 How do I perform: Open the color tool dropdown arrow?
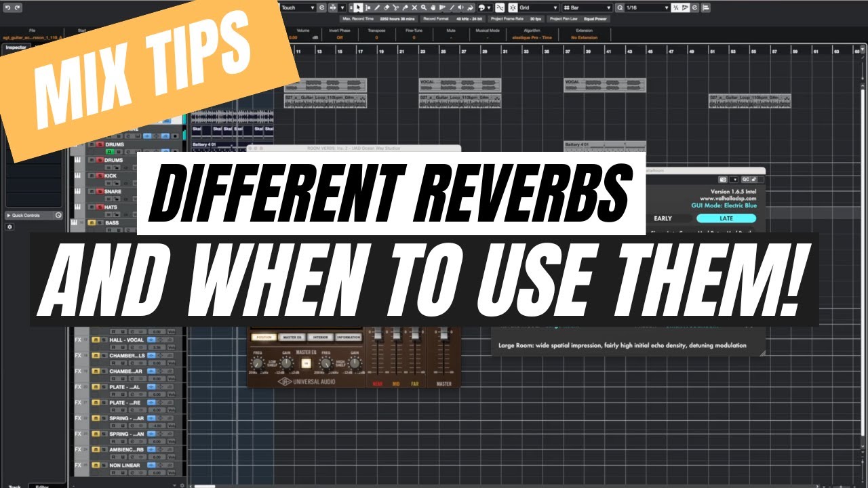[x=490, y=7]
